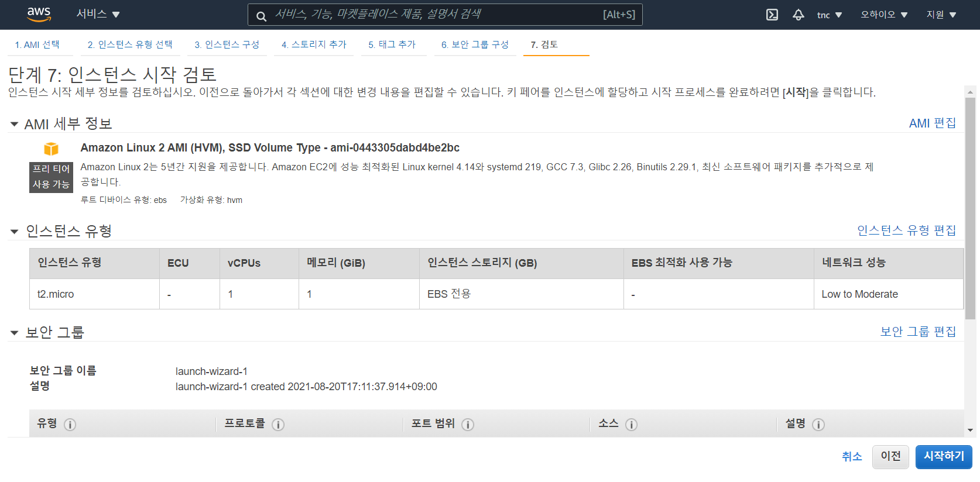Select the 7. 검토 tab

point(544,44)
